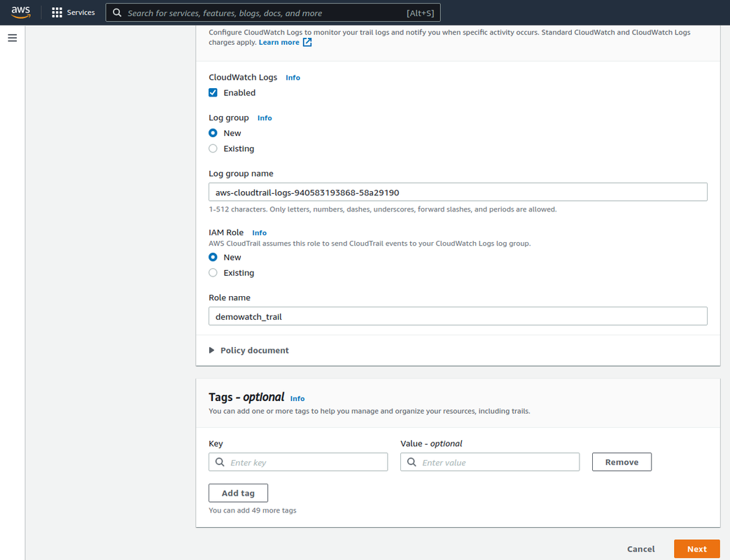Select New radio under IAM Role
The image size is (730, 560).
tap(213, 257)
